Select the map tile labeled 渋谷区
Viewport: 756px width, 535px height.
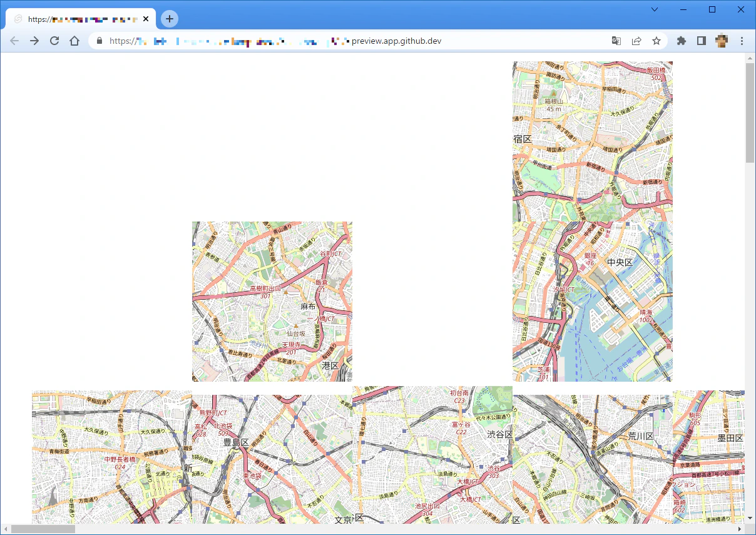click(432, 455)
